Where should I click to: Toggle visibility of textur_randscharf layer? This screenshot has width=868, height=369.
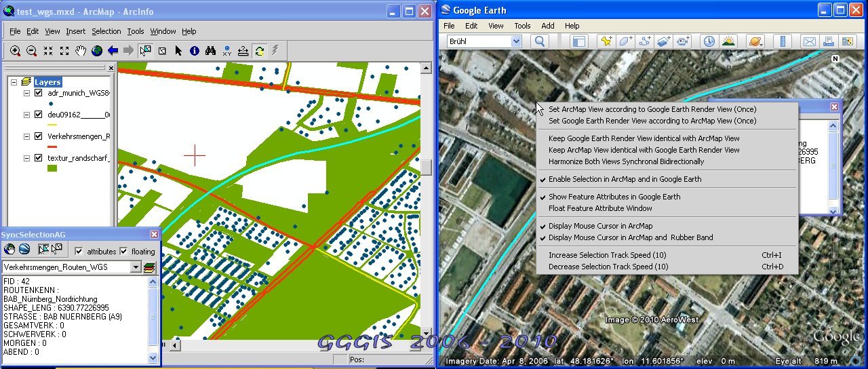pos(38,158)
